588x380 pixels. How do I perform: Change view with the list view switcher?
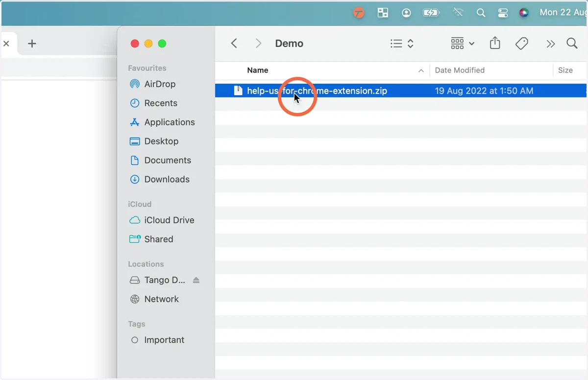point(402,44)
